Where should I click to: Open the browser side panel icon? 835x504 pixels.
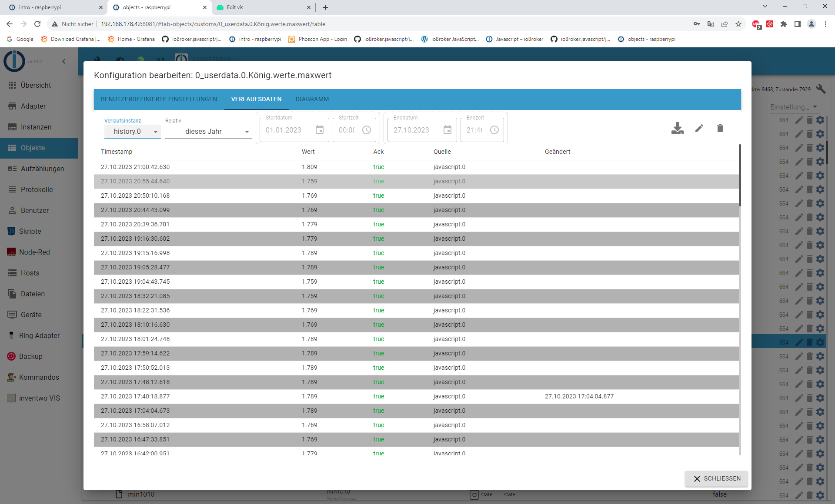click(798, 24)
